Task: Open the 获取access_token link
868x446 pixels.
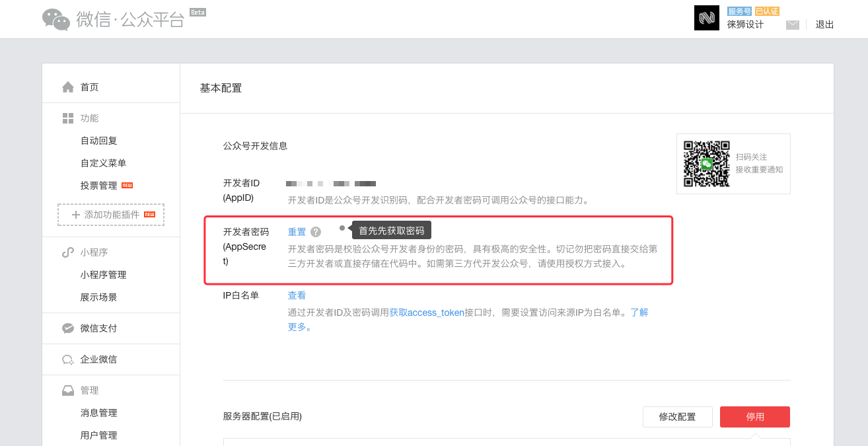Action: (x=427, y=313)
